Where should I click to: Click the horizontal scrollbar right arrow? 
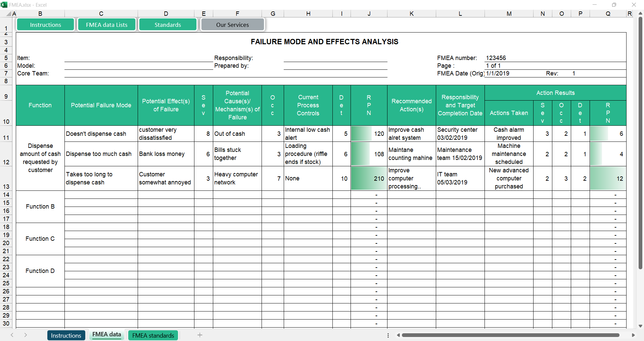(633, 335)
